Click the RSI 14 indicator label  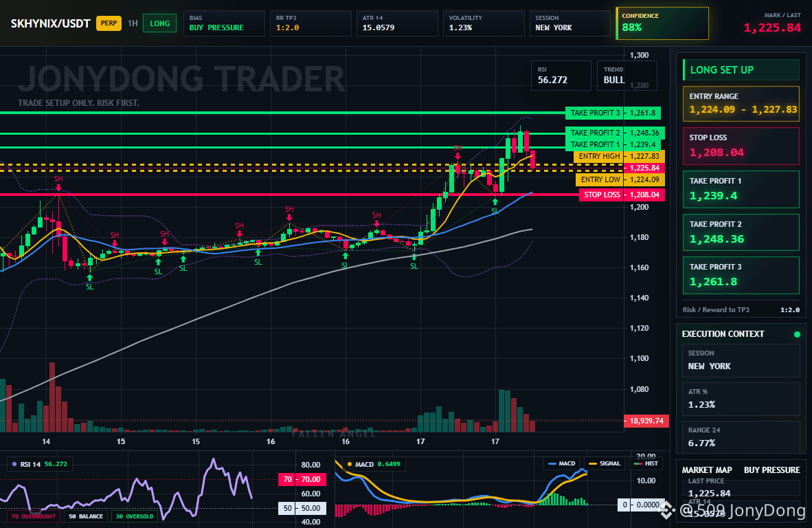point(40,464)
